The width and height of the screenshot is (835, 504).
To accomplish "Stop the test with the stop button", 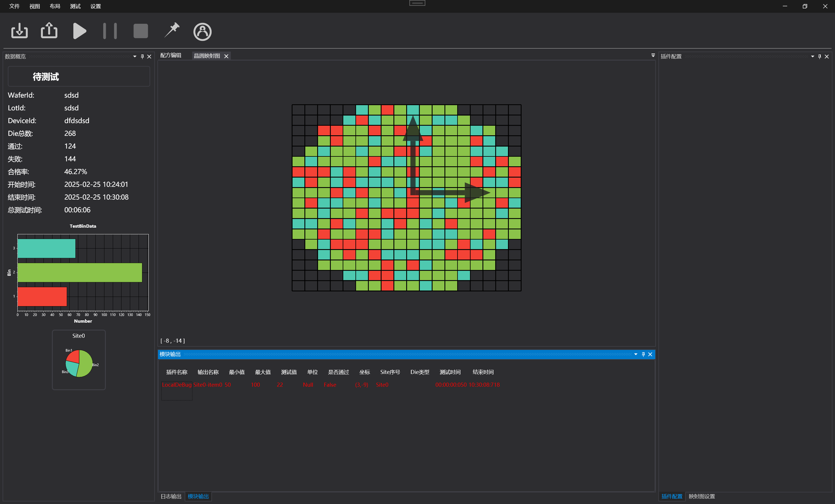I will click(141, 31).
